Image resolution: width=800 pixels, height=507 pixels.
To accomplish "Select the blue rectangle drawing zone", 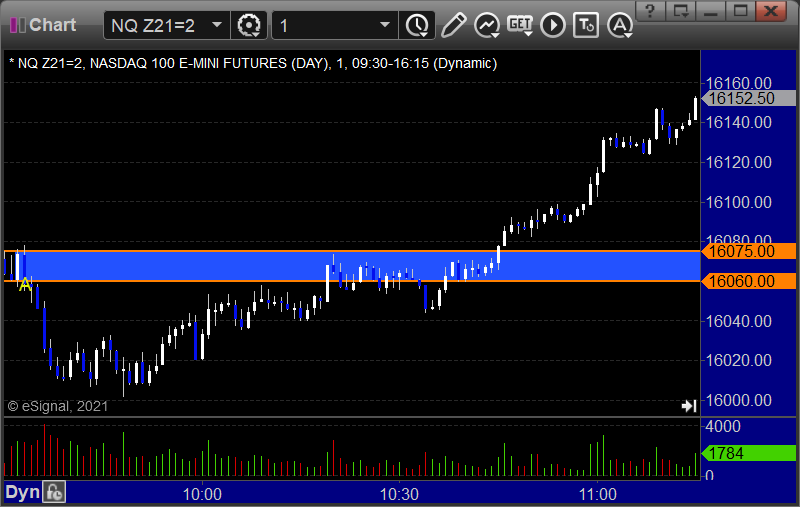I will click(352, 266).
